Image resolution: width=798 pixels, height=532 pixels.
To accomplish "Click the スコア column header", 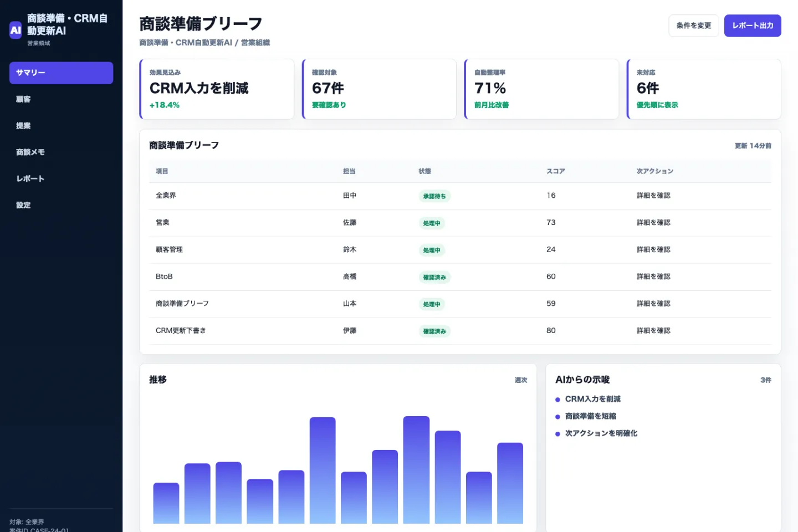I will point(555,171).
